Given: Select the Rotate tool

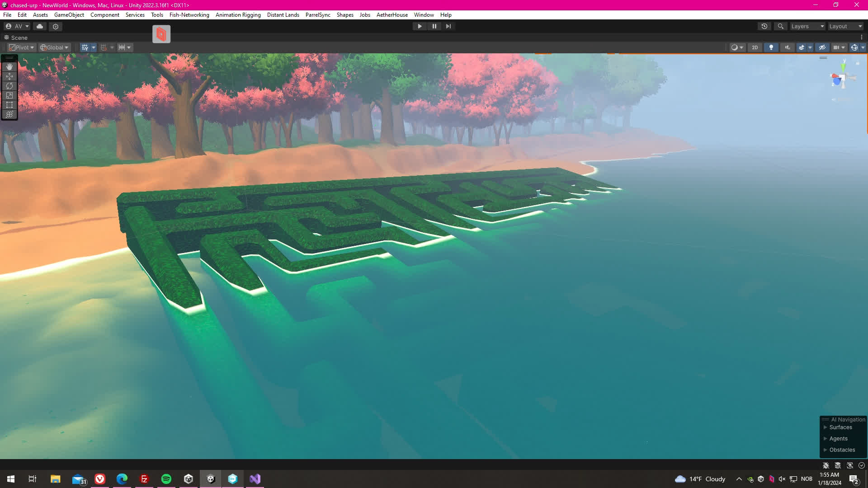Looking at the screenshot, I should pyautogui.click(x=9, y=86).
